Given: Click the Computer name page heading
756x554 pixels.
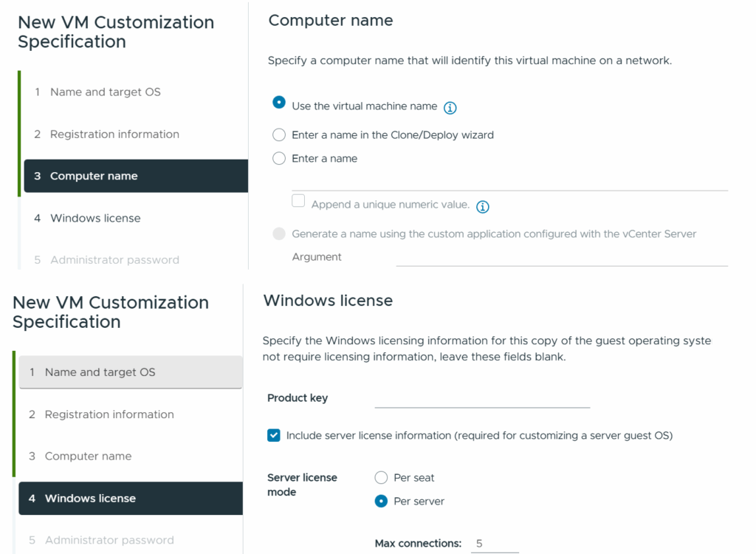Looking at the screenshot, I should point(331,21).
